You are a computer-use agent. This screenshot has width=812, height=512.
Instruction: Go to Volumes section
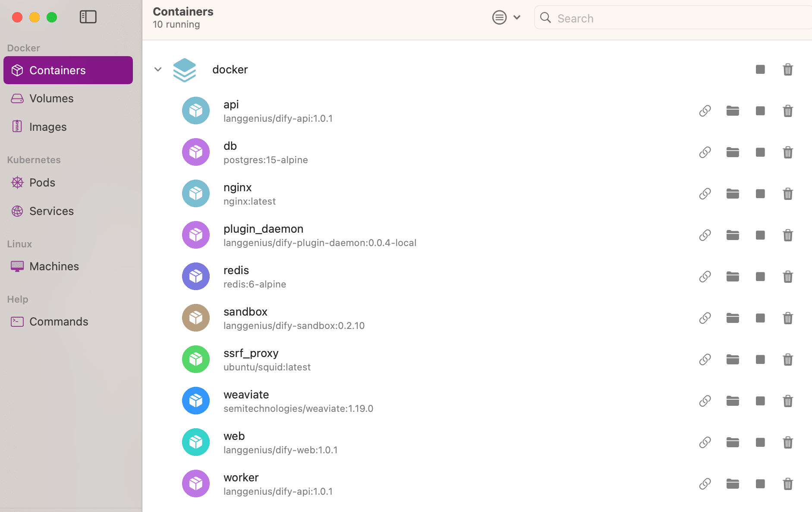coord(68,98)
